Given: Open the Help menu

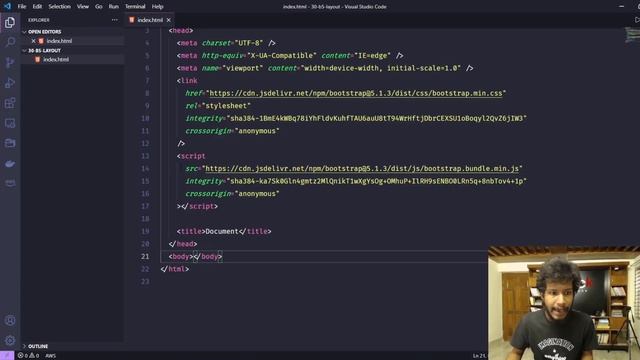Looking at the screenshot, I should (158, 7).
